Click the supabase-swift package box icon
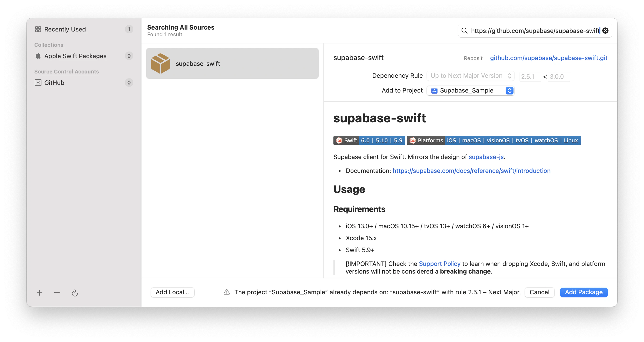Viewport: 644px width, 342px height. pos(160,64)
